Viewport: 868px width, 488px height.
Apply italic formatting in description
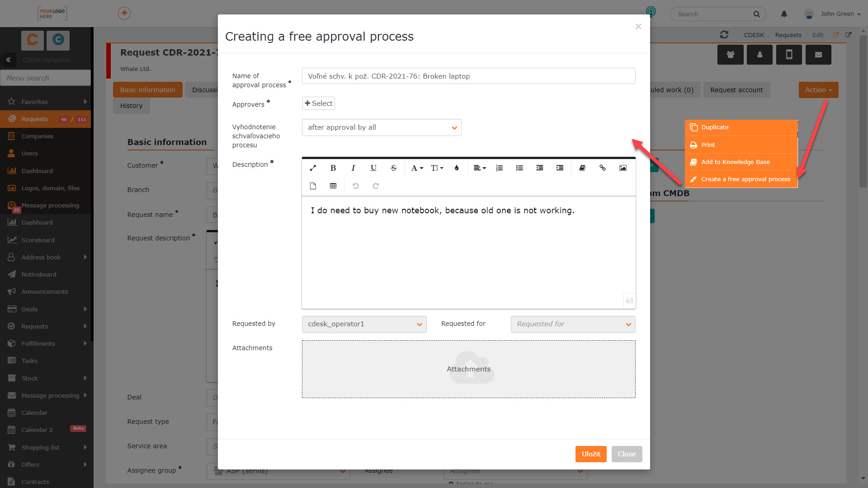353,168
